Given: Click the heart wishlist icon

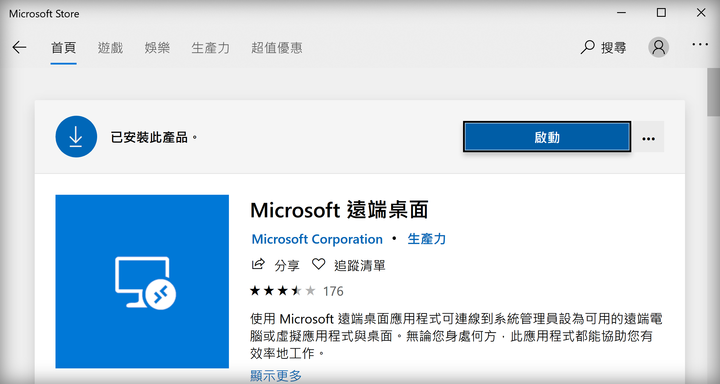Looking at the screenshot, I should 318,264.
